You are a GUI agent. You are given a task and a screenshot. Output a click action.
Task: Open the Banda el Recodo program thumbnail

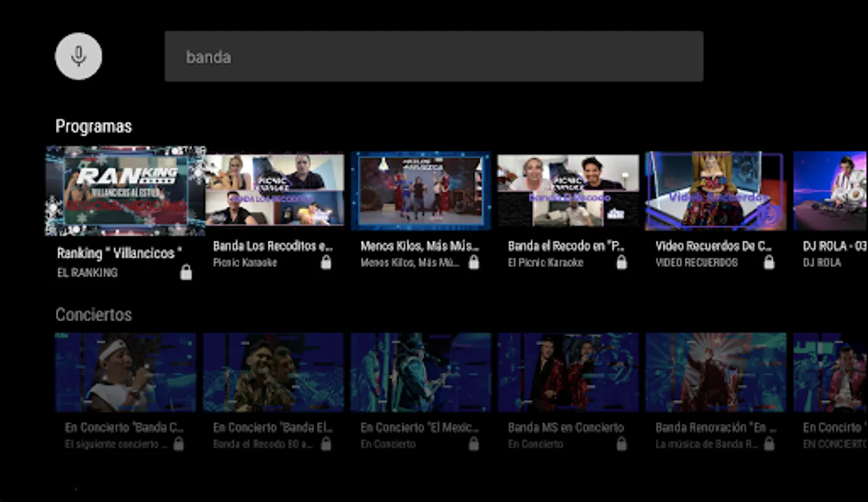568,191
